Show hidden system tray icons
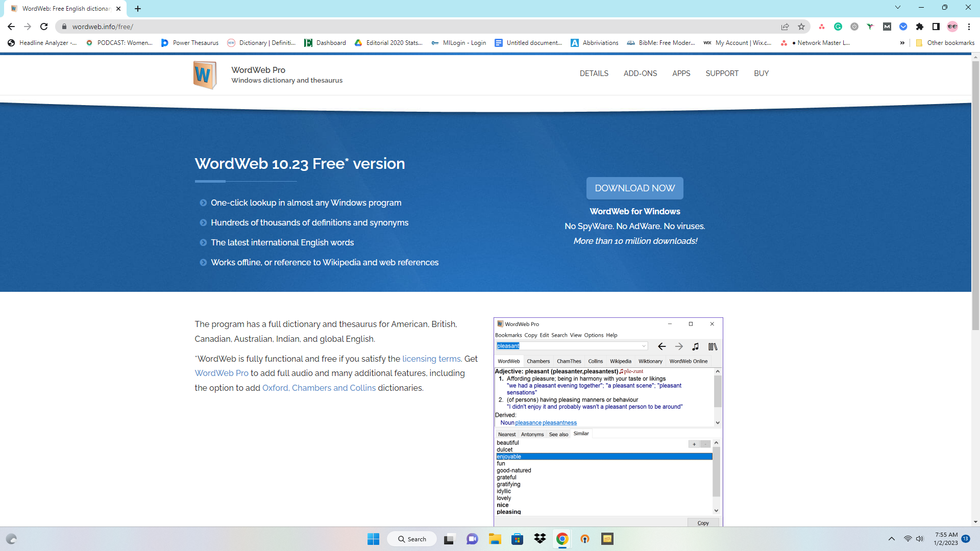The height and width of the screenshot is (551, 980). [x=891, y=539]
